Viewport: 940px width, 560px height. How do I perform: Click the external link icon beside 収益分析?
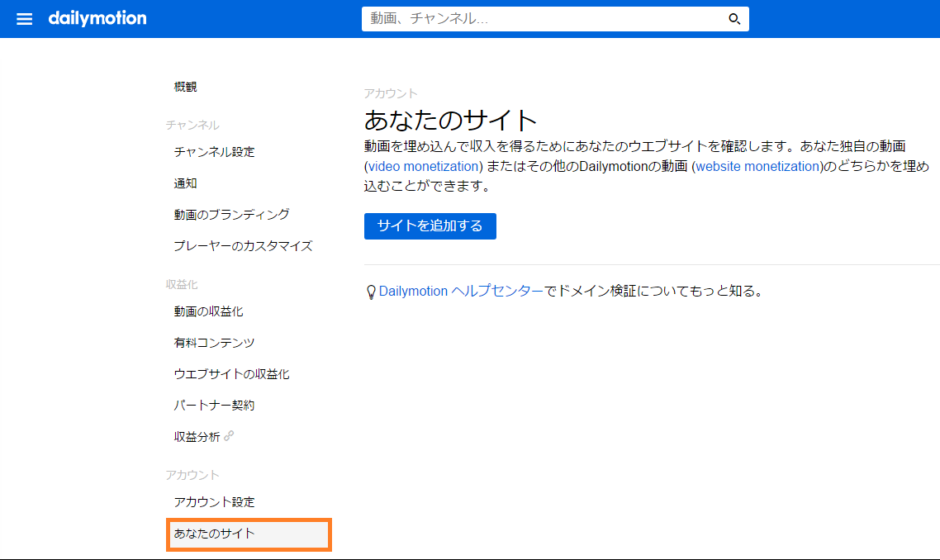coord(229,436)
